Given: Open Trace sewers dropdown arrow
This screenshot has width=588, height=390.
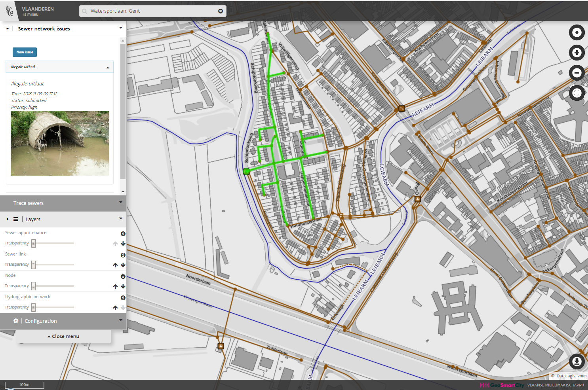Looking at the screenshot, I should (x=121, y=202).
